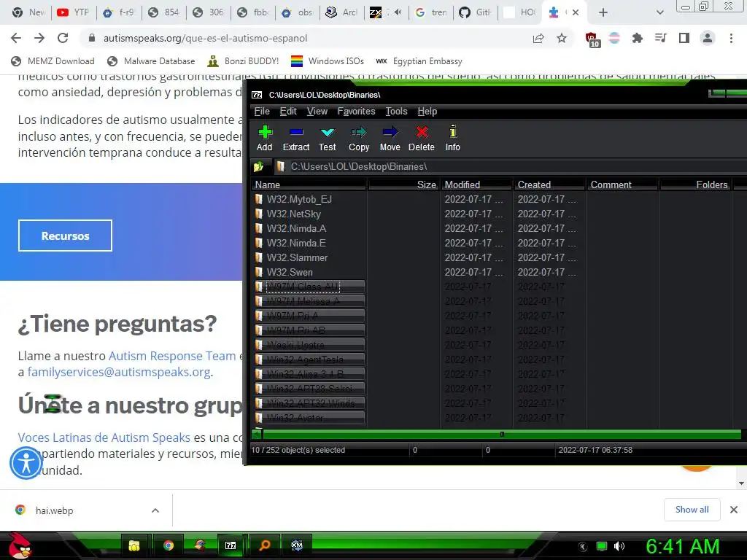747x560 pixels.
Task: Open Chrome's three-dot menu
Action: (x=731, y=38)
